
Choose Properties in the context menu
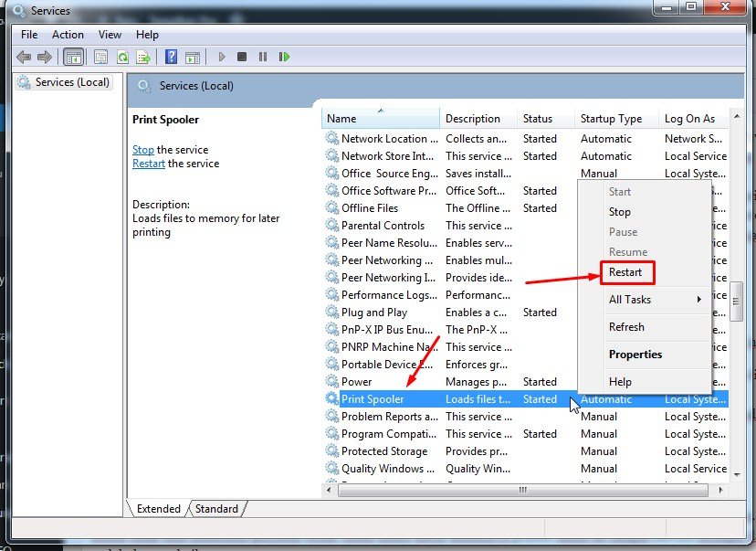pos(635,355)
